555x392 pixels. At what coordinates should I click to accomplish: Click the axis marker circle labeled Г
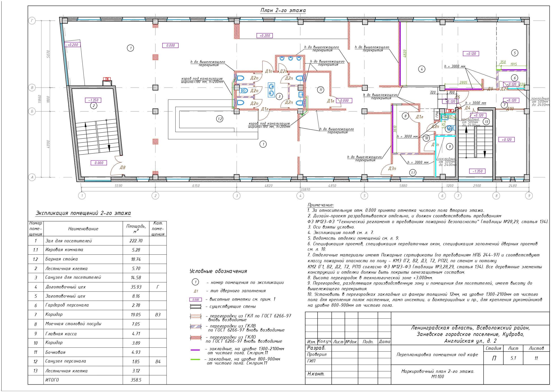point(32,21)
